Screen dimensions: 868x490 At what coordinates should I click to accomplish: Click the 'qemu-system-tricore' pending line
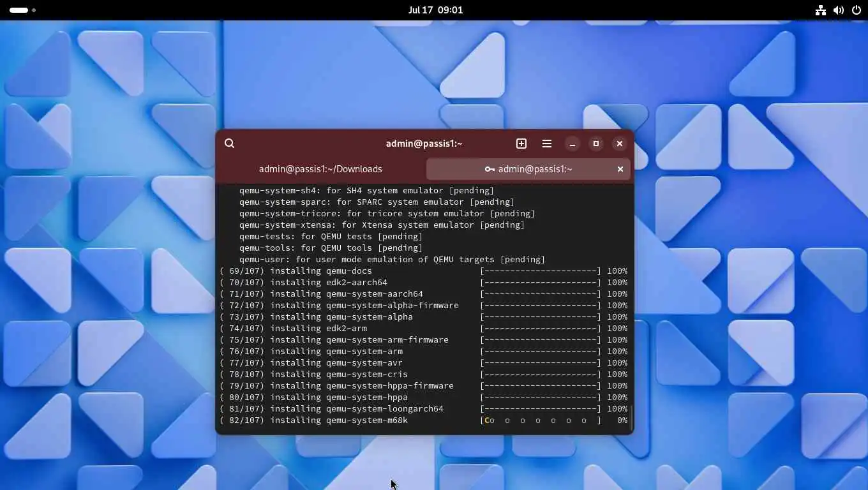pyautogui.click(x=387, y=214)
